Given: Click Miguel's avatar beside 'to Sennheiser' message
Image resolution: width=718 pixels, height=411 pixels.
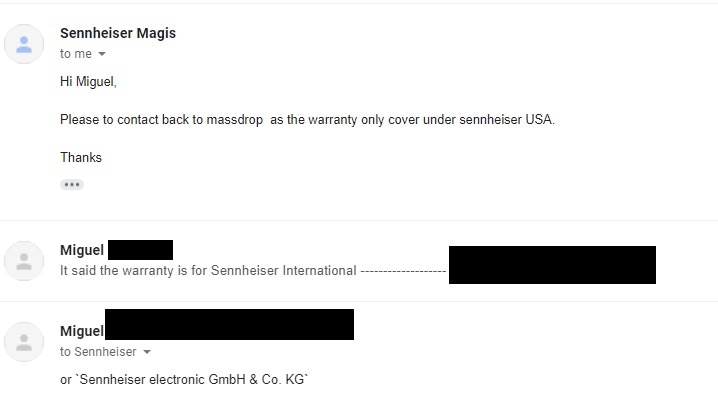Looking at the screenshot, I should click(x=24, y=342).
